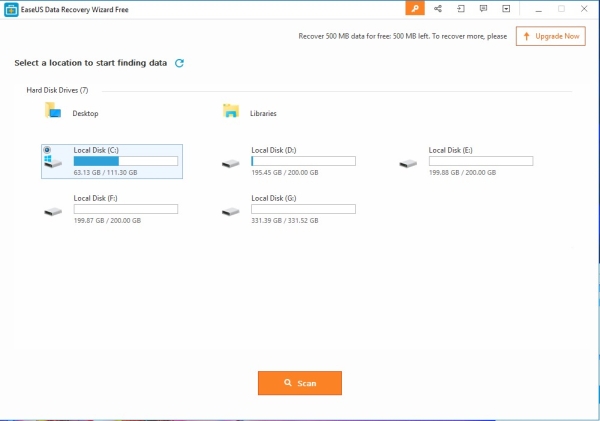Click the Local Disk (C:) usage bar
The width and height of the screenshot is (600, 421).
click(126, 161)
